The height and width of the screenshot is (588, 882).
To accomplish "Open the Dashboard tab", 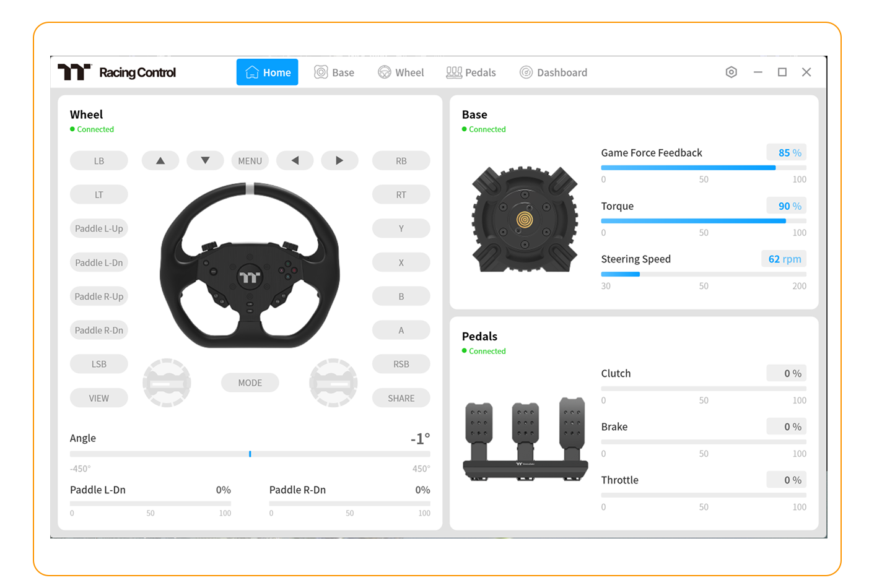I will (x=553, y=72).
